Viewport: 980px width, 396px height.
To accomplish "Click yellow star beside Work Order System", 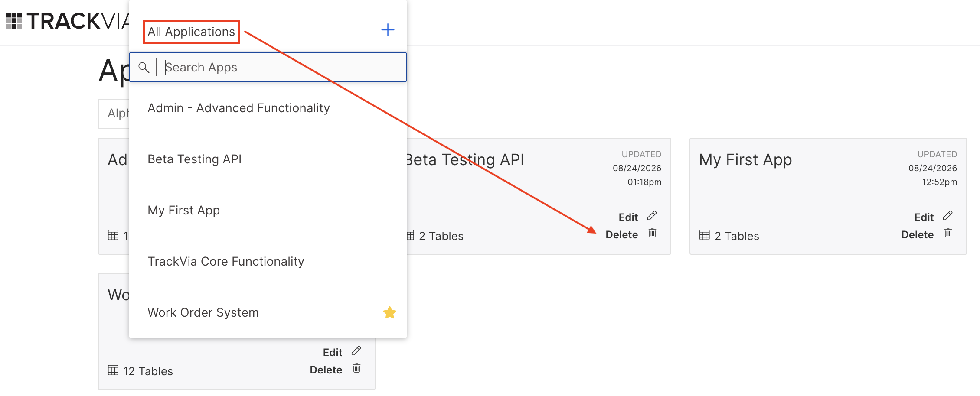I will coord(389,312).
